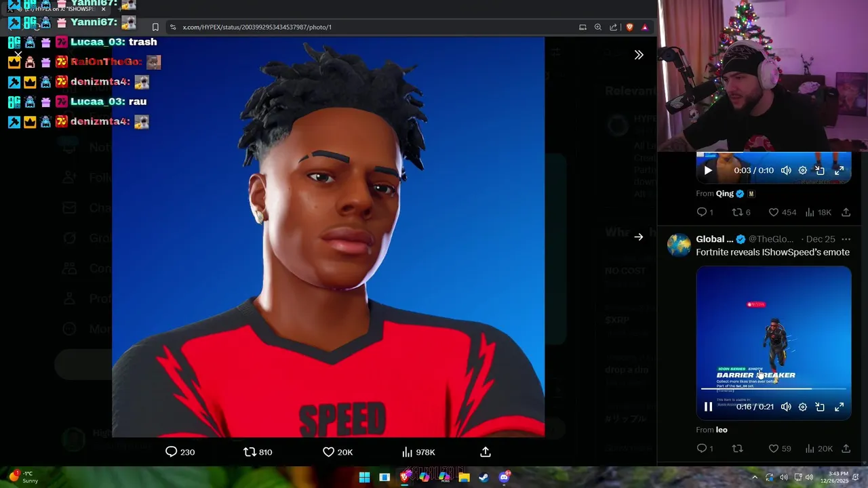
Task: Reply to Qing's post with 1 comment
Action: coord(705,212)
